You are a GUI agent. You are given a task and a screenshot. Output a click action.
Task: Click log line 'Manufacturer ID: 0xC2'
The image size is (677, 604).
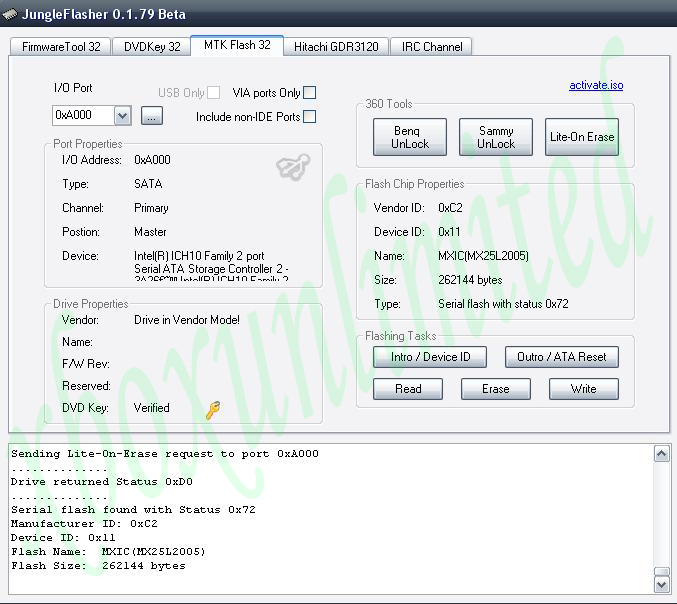84,524
